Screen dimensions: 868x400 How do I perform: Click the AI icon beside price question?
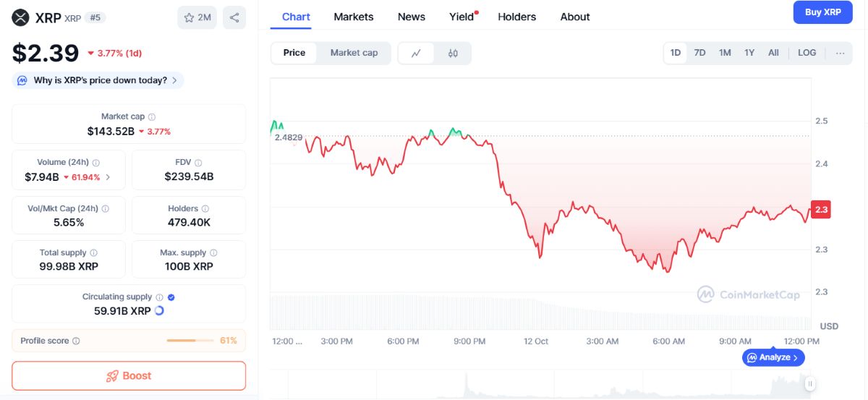(22, 80)
